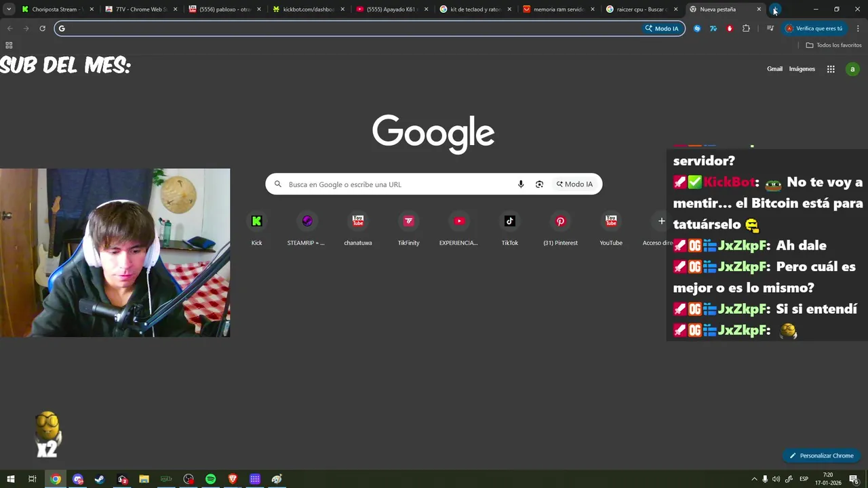Reload the page with refresh icon
Image resolution: width=868 pixels, height=488 pixels.
click(x=42, y=28)
